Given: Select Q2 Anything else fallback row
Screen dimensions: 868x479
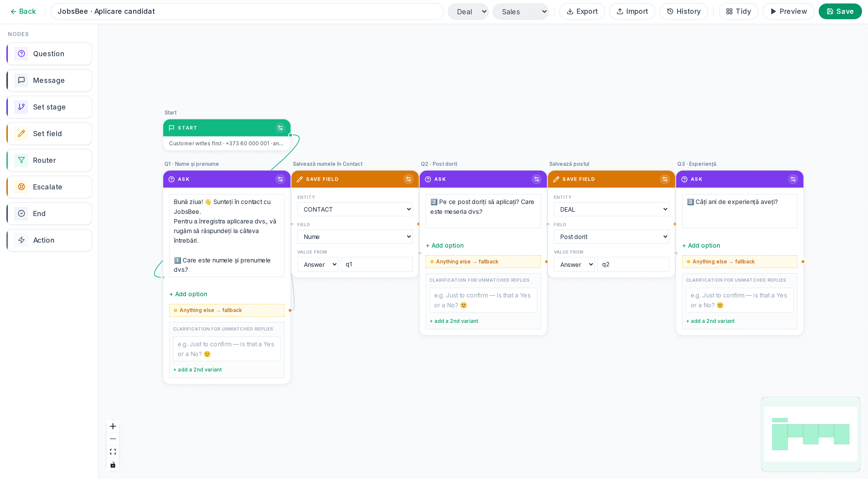Looking at the screenshot, I should [483, 262].
